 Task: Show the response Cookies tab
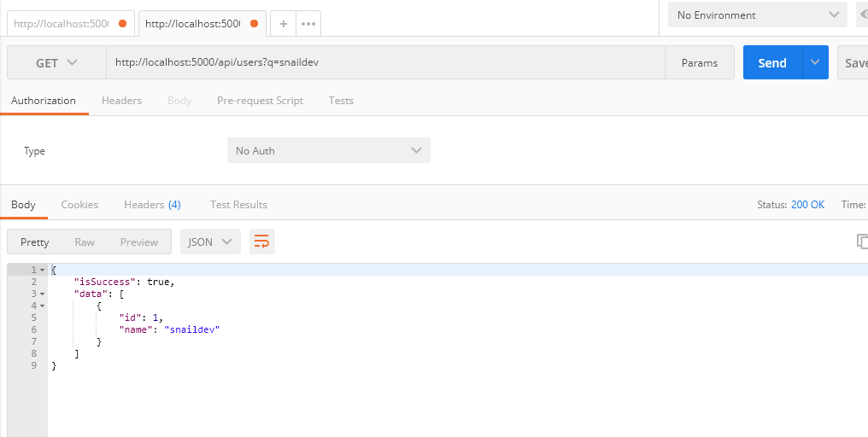click(79, 205)
